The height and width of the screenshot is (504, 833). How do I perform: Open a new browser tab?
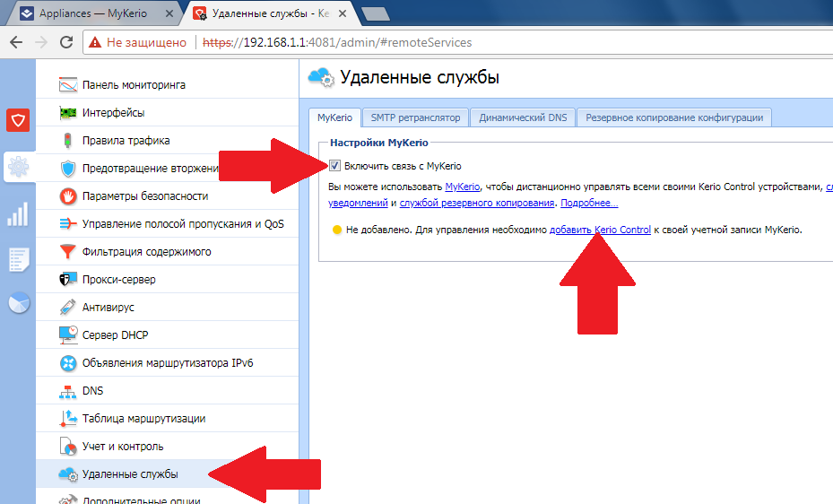click(376, 13)
